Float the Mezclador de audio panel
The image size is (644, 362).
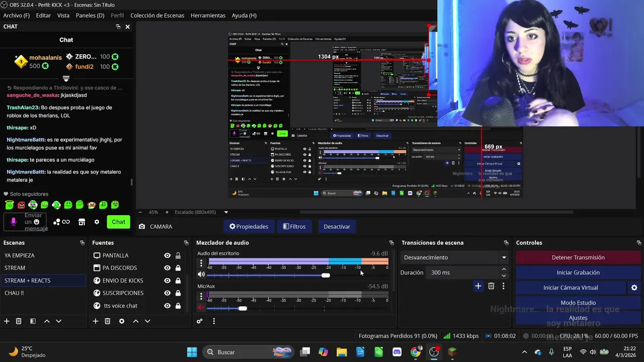(391, 243)
